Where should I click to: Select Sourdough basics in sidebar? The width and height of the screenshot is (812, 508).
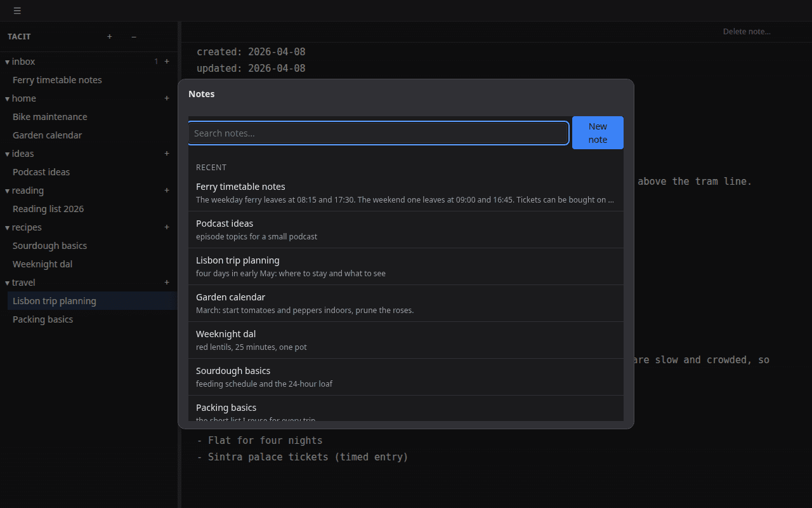point(92,246)
